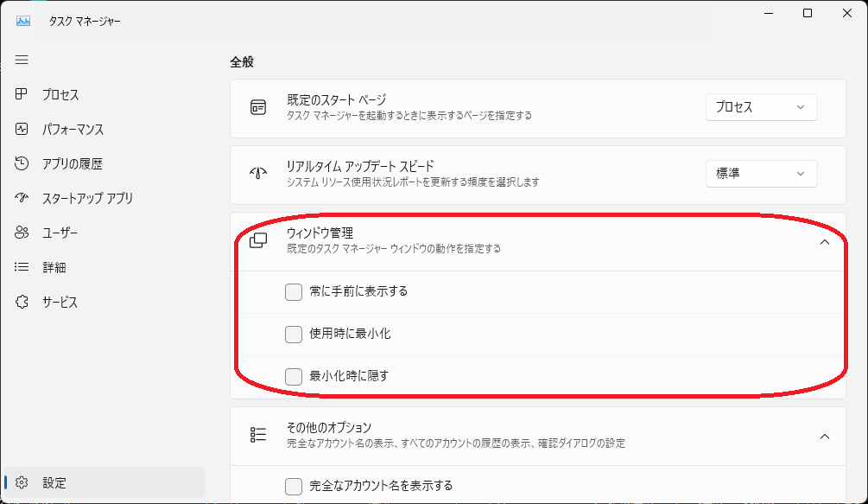
Task: Check 使用時に最小化 option
Action: [x=294, y=333]
